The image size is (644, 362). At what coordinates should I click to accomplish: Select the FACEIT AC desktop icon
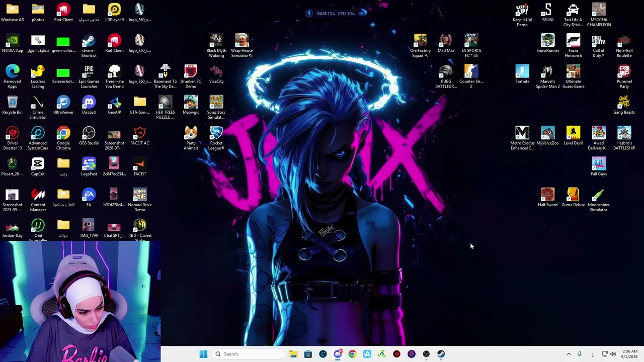pyautogui.click(x=140, y=136)
